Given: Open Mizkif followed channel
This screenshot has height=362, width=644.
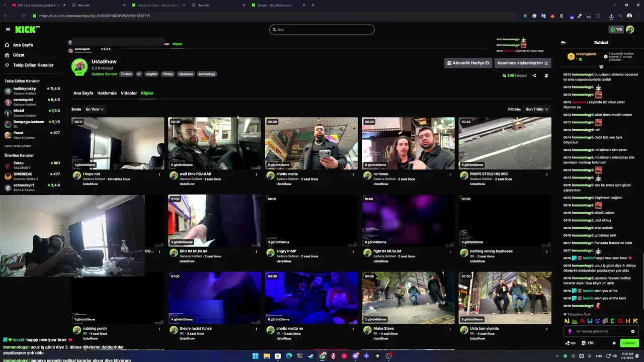Looking at the screenshot, I should [32, 113].
